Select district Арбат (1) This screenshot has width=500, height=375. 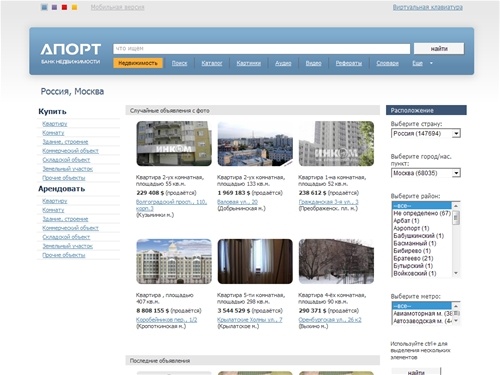coord(422,221)
